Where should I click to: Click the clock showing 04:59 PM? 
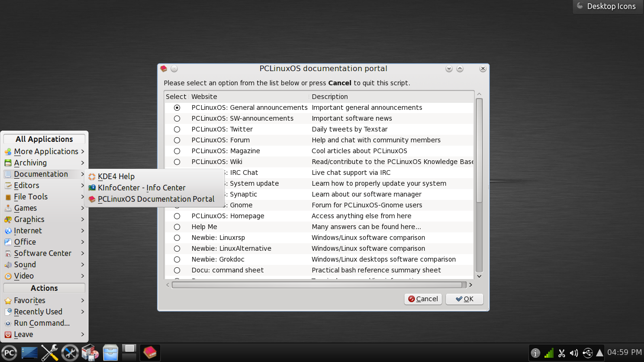click(624, 353)
